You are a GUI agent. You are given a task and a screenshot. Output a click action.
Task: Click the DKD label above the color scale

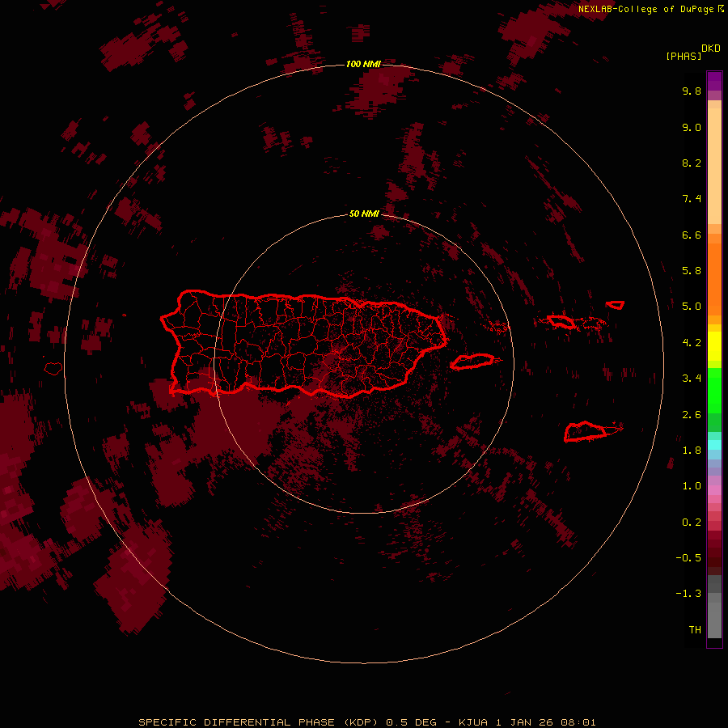pyautogui.click(x=710, y=49)
